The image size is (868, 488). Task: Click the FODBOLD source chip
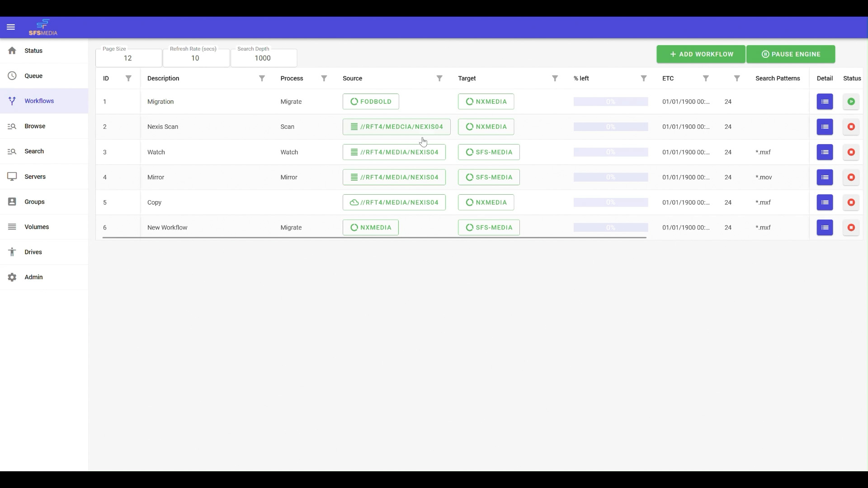tap(371, 102)
